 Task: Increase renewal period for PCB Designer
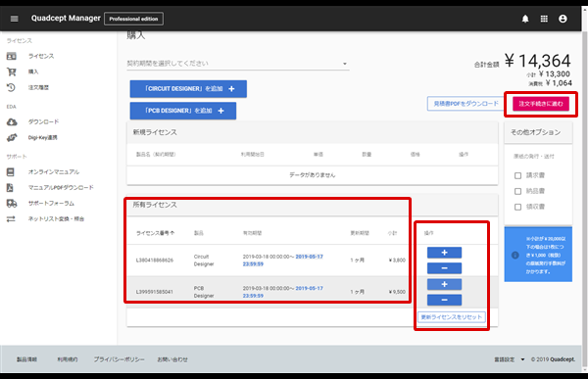coord(444,284)
